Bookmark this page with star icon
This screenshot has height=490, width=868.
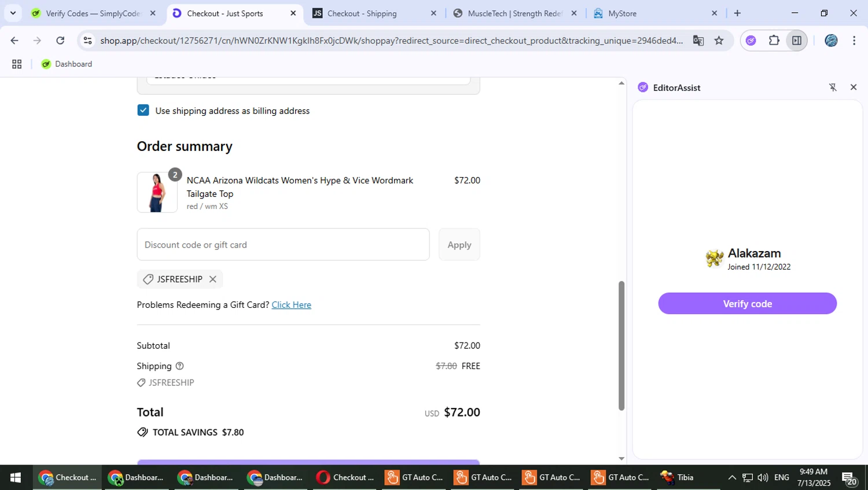(x=719, y=40)
